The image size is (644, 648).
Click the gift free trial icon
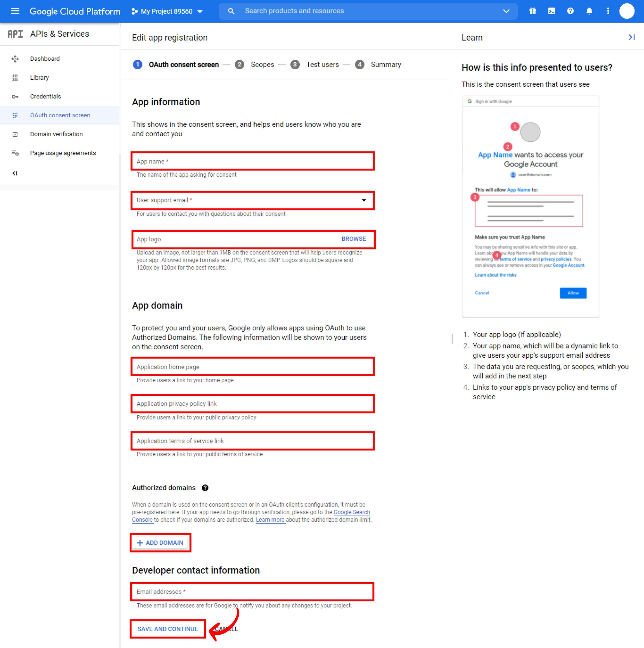click(x=533, y=11)
